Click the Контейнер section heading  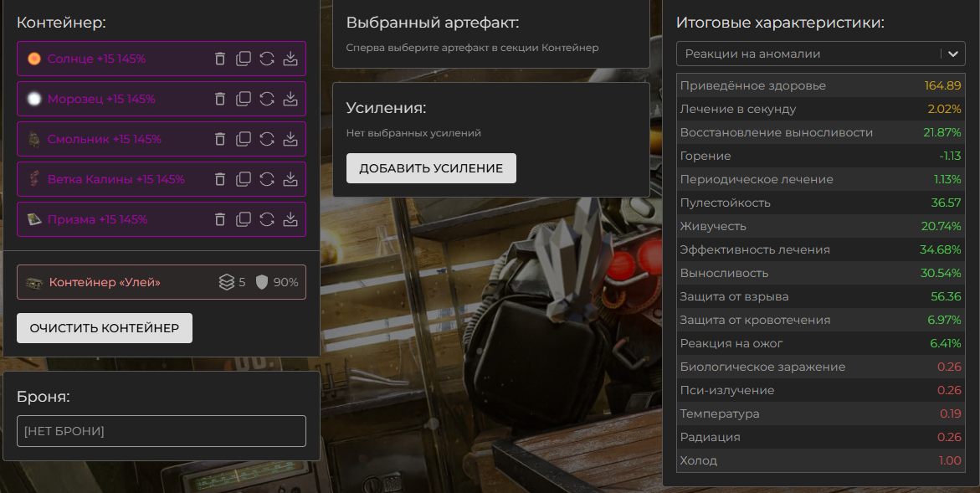61,23
